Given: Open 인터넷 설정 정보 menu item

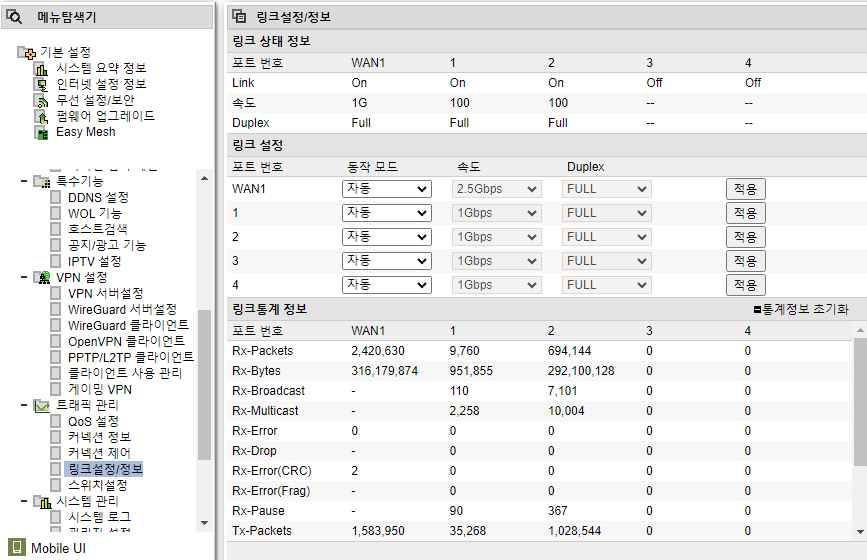Looking at the screenshot, I should pos(101,84).
